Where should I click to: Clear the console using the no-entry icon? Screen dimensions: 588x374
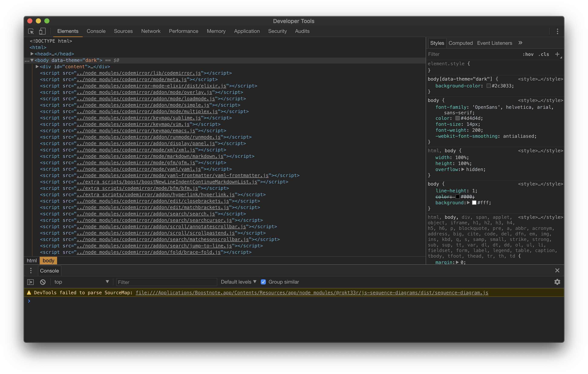[43, 282]
